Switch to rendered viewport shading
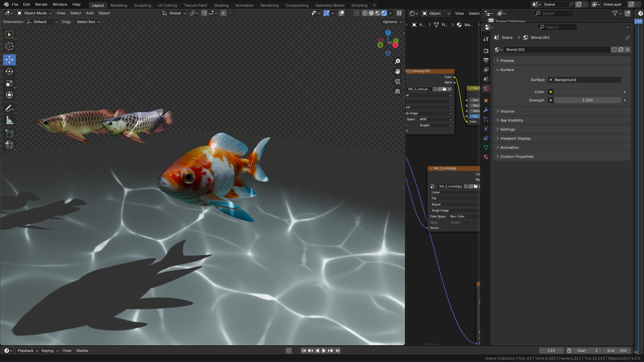This screenshot has width=644, height=362. [384, 13]
